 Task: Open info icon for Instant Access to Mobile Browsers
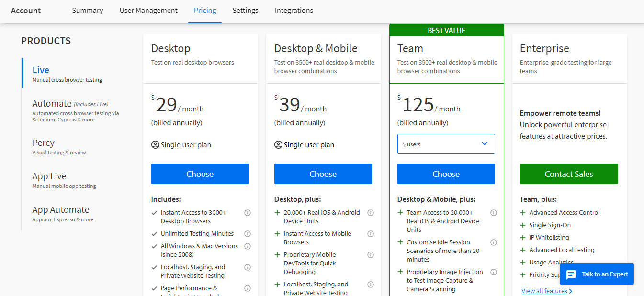tap(371, 234)
